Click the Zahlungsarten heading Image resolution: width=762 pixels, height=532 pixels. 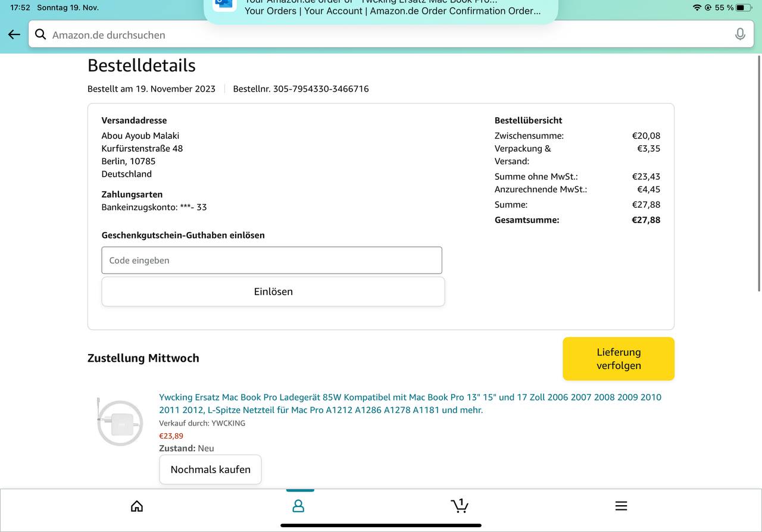tap(132, 195)
